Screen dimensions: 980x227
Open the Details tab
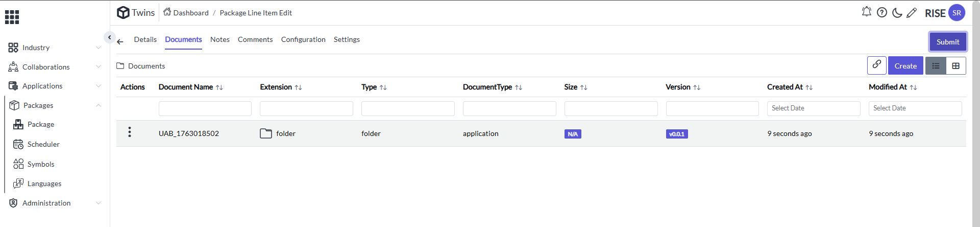(145, 39)
